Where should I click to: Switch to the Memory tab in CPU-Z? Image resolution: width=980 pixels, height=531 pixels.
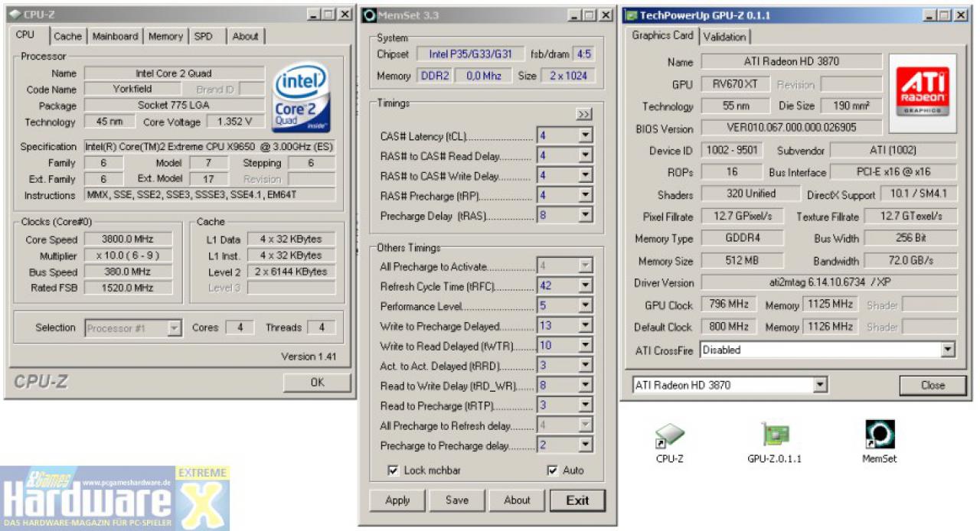[165, 36]
